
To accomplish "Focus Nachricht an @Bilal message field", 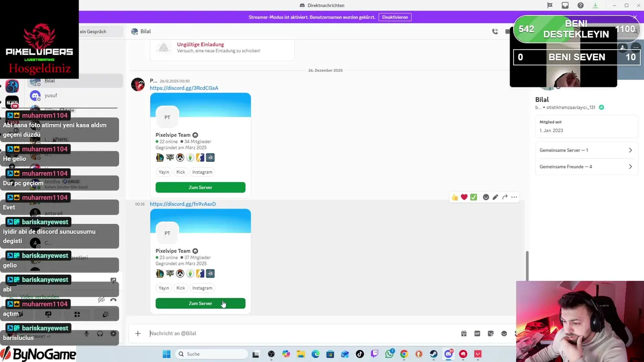I will pyautogui.click(x=302, y=333).
